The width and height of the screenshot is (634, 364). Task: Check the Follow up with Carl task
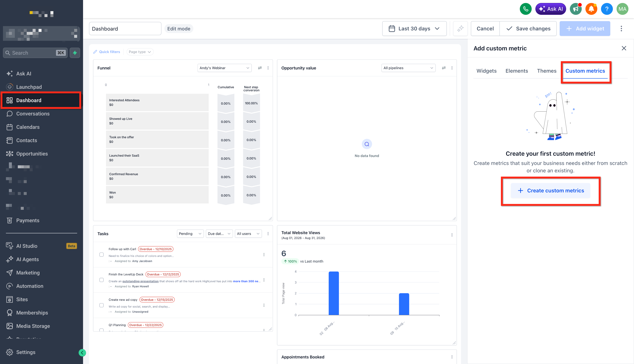pos(102,254)
